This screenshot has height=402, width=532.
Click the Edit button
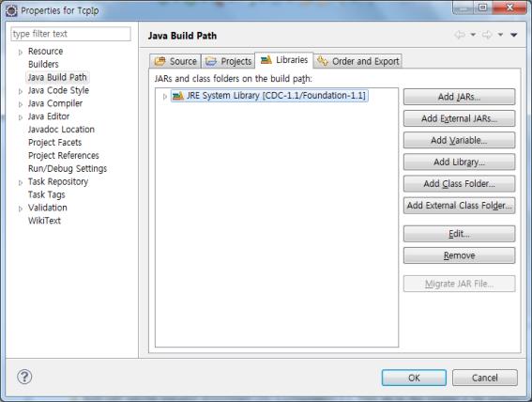459,234
